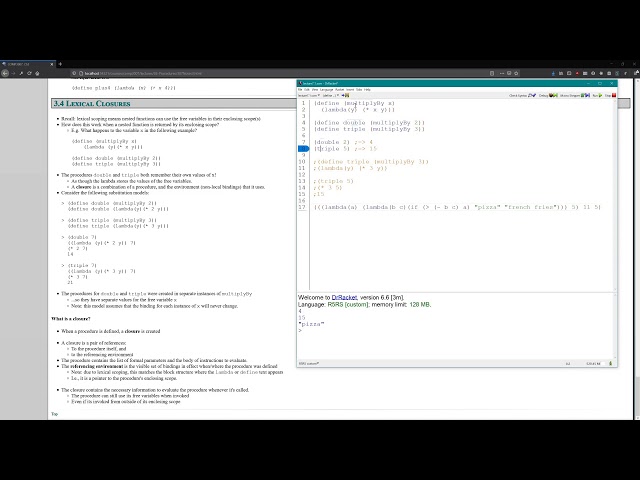Open the browser library icon

(x=561, y=73)
